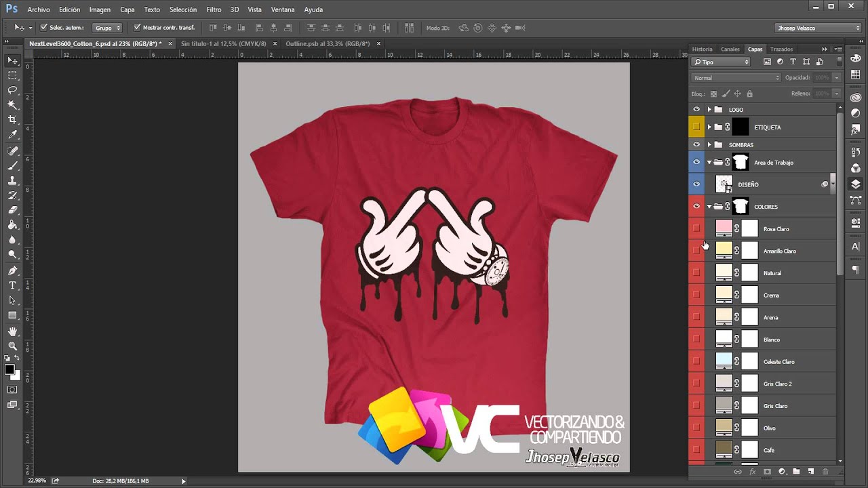The image size is (868, 488).
Task: Select the Crop tool
Action: pos(12,120)
